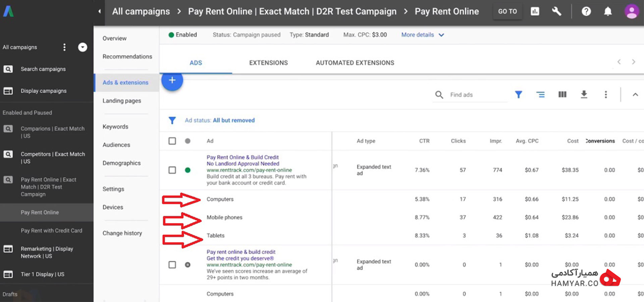This screenshot has height=302, width=644.
Task: Open Landing pages
Action: point(122,101)
